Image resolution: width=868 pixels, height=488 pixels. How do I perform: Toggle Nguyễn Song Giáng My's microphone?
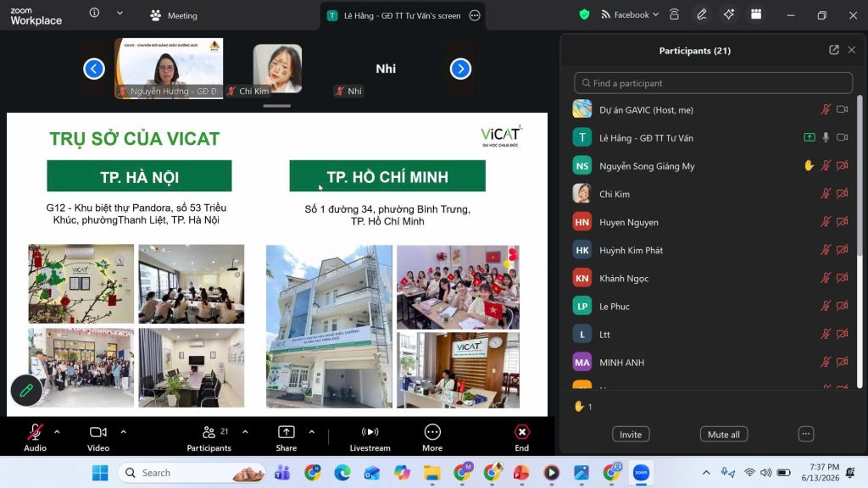826,165
